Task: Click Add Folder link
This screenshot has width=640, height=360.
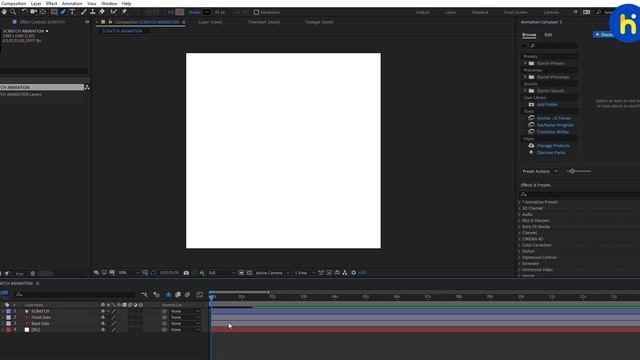Action: click(x=547, y=104)
